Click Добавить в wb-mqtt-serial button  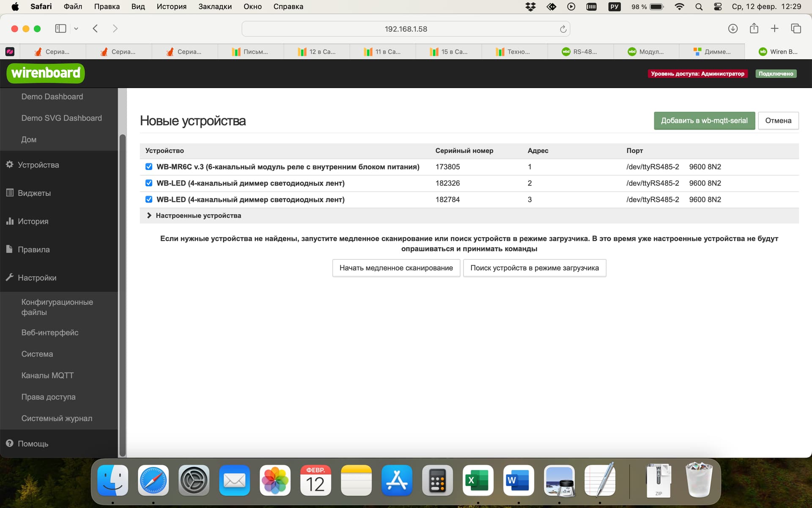click(x=704, y=121)
